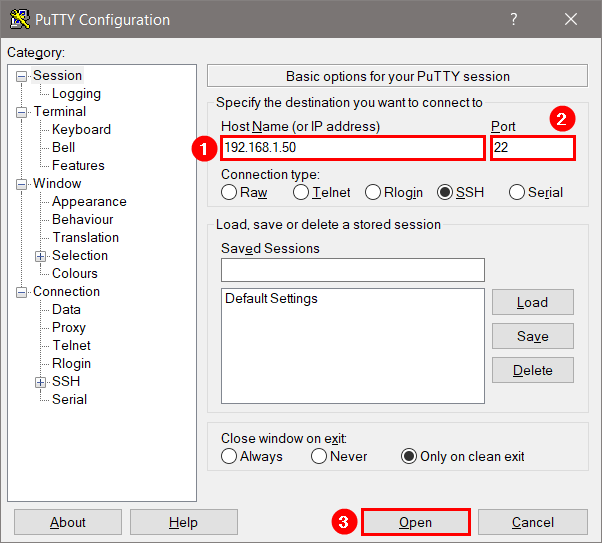Open the Selection settings category

coord(80,255)
